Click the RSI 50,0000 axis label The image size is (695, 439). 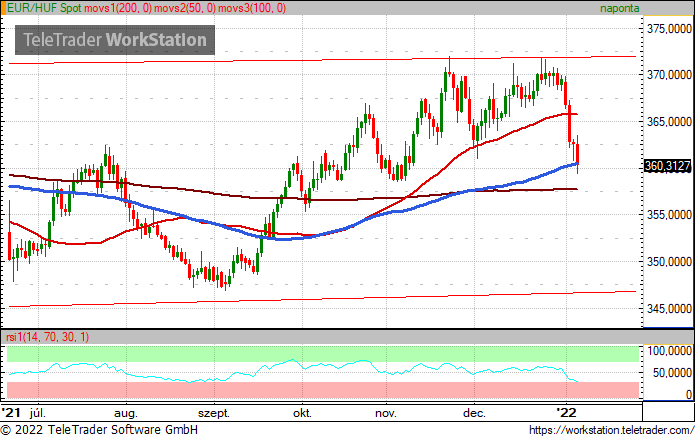[672, 372]
